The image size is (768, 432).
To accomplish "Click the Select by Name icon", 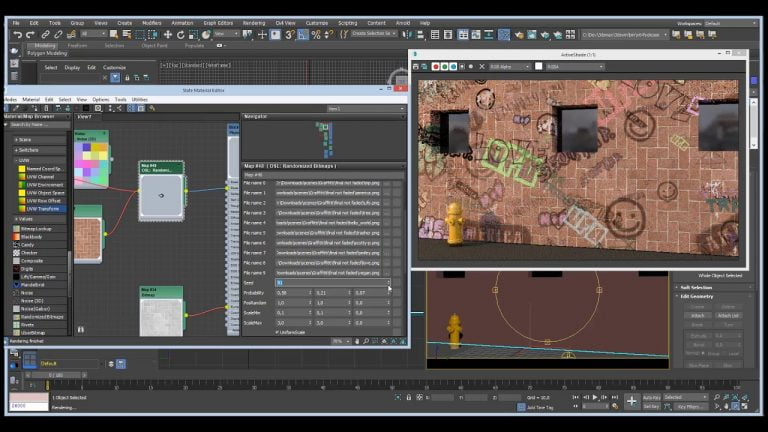I will 127,34.
